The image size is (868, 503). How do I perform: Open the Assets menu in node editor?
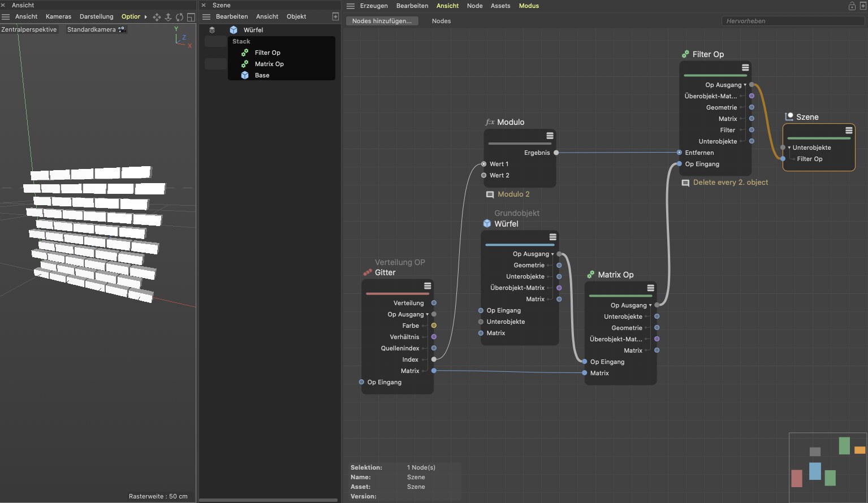click(500, 6)
